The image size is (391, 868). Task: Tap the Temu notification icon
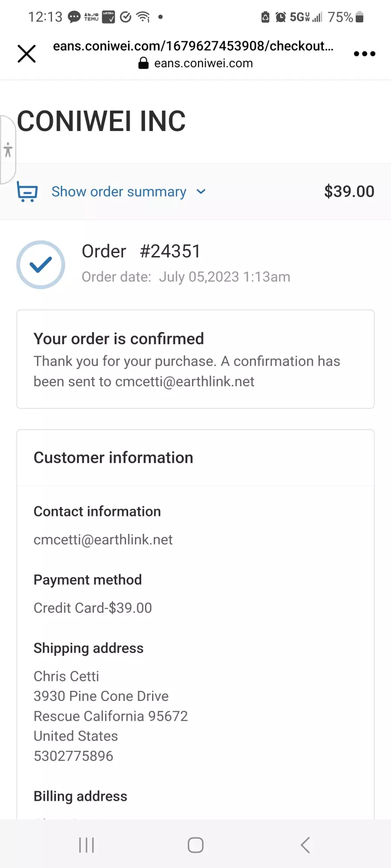click(x=91, y=17)
